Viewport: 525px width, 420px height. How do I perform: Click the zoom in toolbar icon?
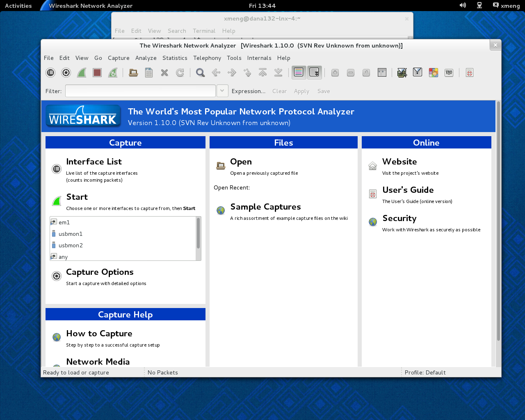click(x=335, y=73)
